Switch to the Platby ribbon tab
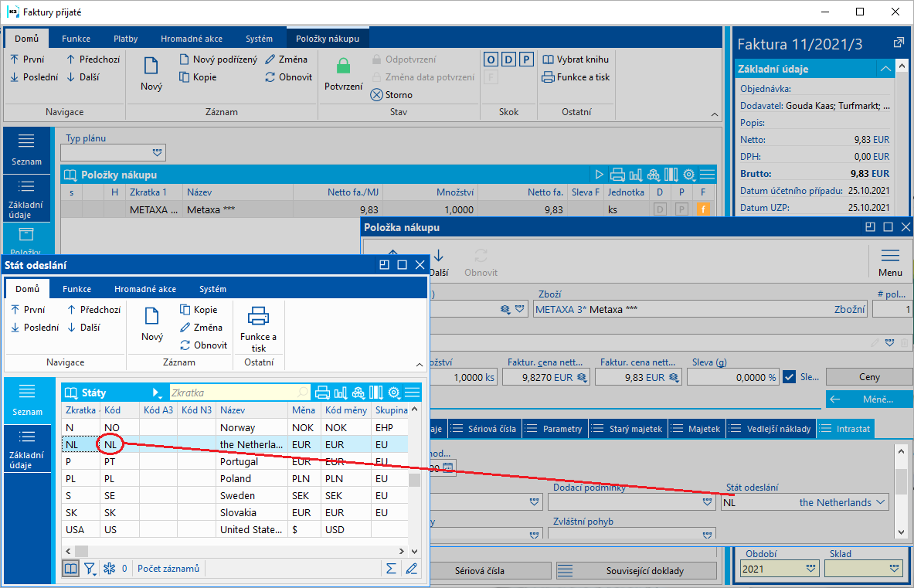 point(126,39)
